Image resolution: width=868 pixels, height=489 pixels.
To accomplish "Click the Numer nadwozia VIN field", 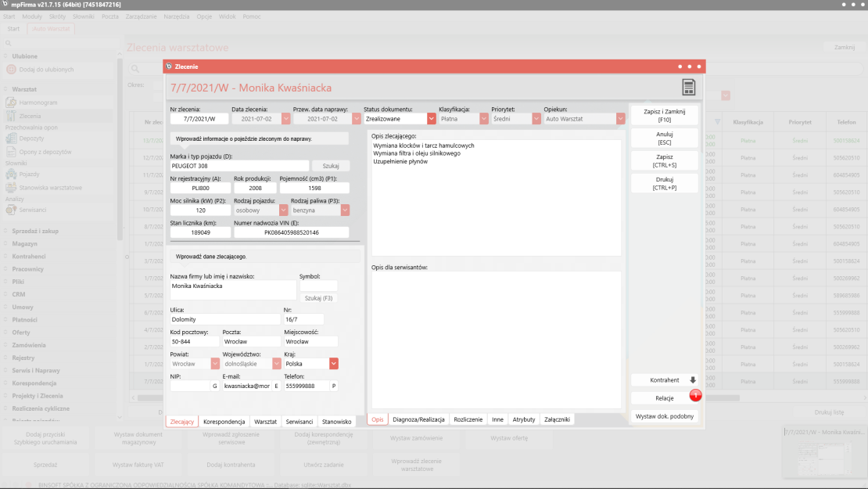I will click(291, 232).
